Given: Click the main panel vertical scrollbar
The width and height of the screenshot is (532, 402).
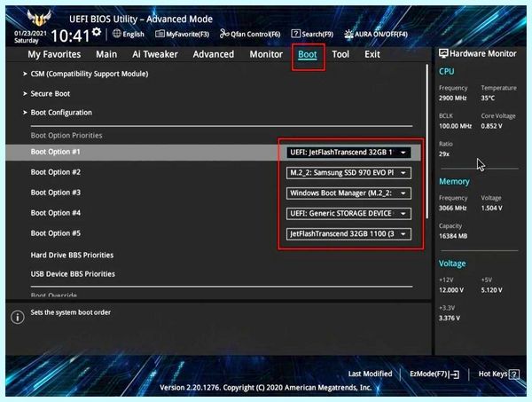Looking at the screenshot, I should click(426, 141).
